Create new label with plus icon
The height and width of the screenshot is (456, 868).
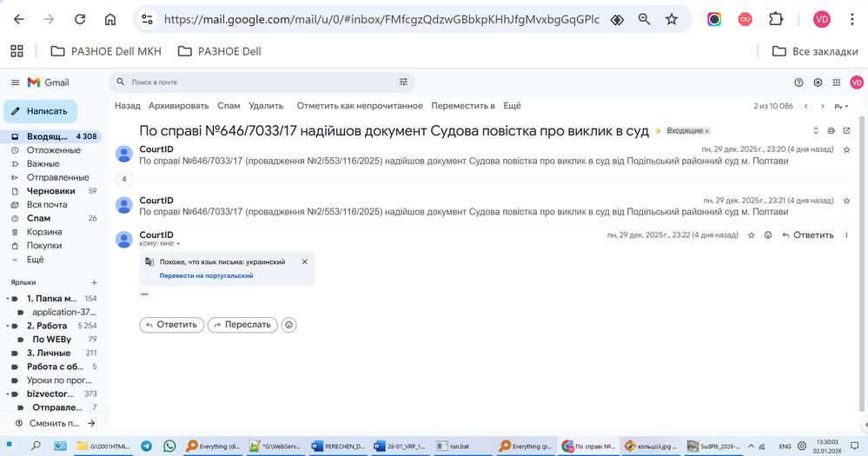(x=94, y=282)
